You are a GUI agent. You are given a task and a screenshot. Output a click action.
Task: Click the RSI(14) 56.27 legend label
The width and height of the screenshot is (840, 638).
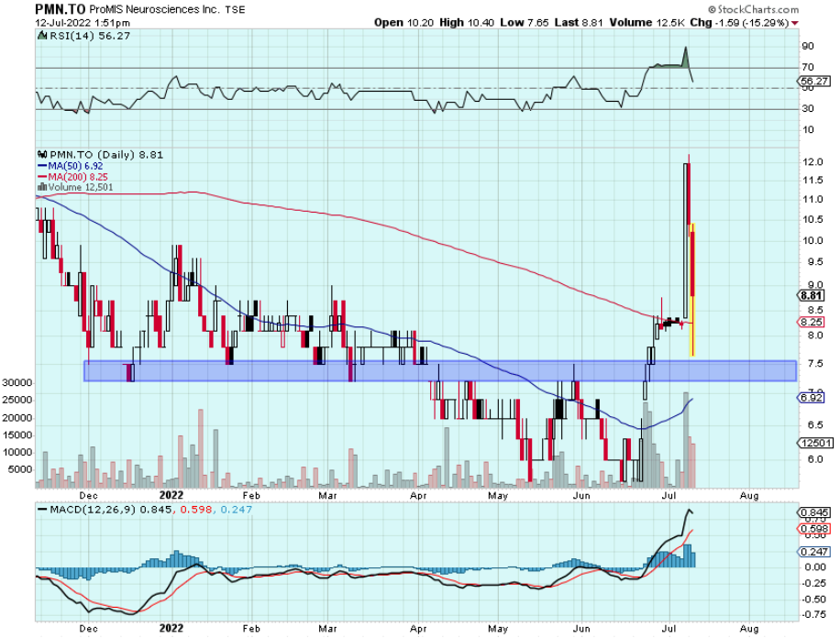point(90,36)
